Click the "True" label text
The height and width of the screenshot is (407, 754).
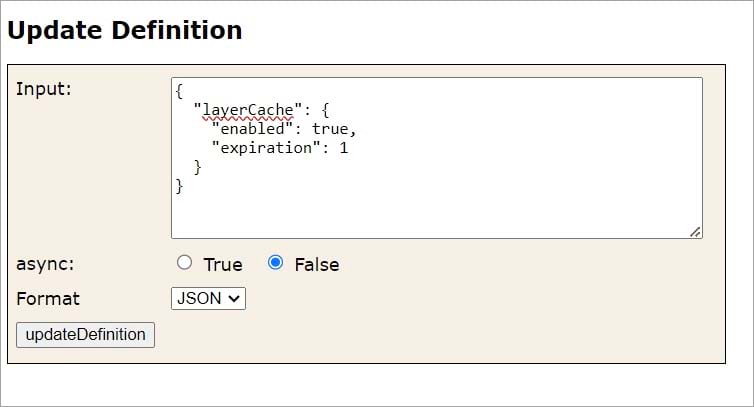click(223, 264)
